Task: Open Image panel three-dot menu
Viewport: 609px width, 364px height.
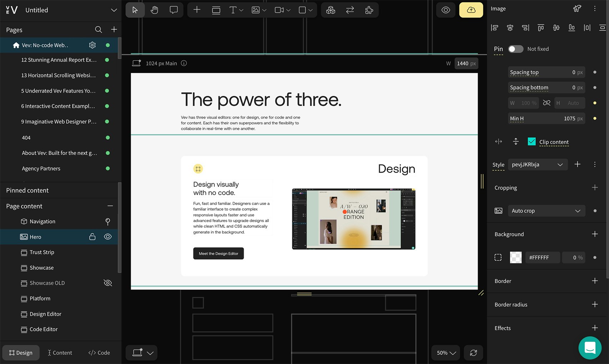Action: coord(595,9)
